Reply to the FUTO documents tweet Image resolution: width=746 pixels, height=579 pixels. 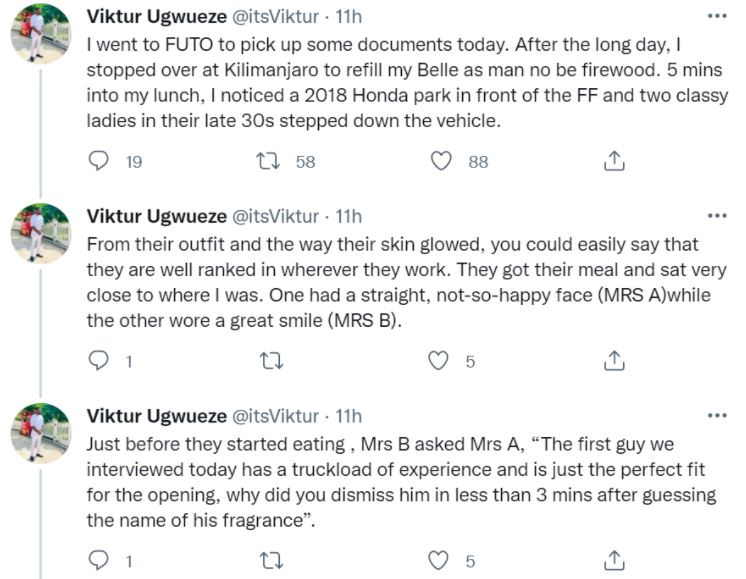point(99,160)
